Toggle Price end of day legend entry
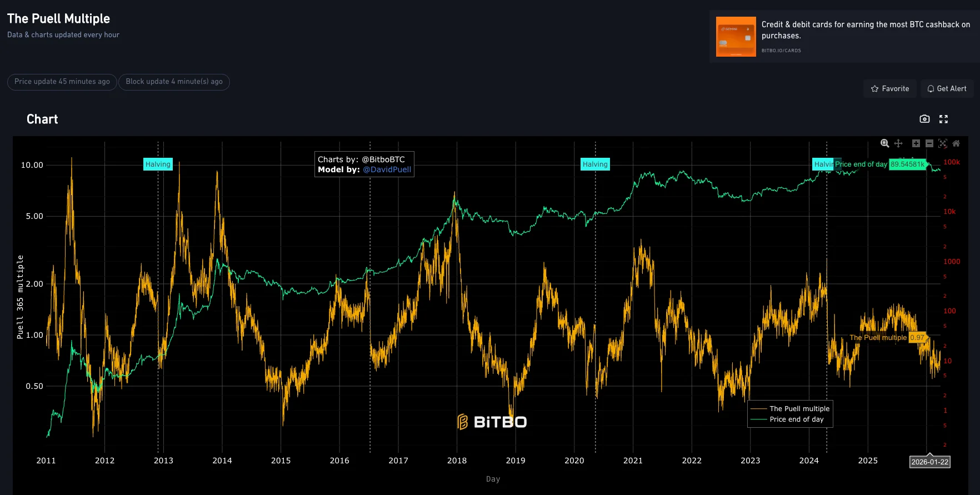This screenshot has height=495, width=980. pyautogui.click(x=796, y=419)
